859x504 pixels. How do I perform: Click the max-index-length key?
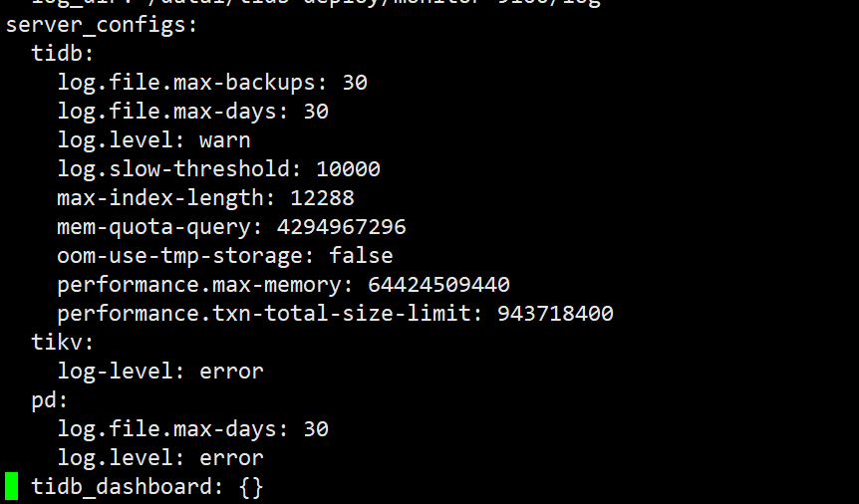pos(164,198)
